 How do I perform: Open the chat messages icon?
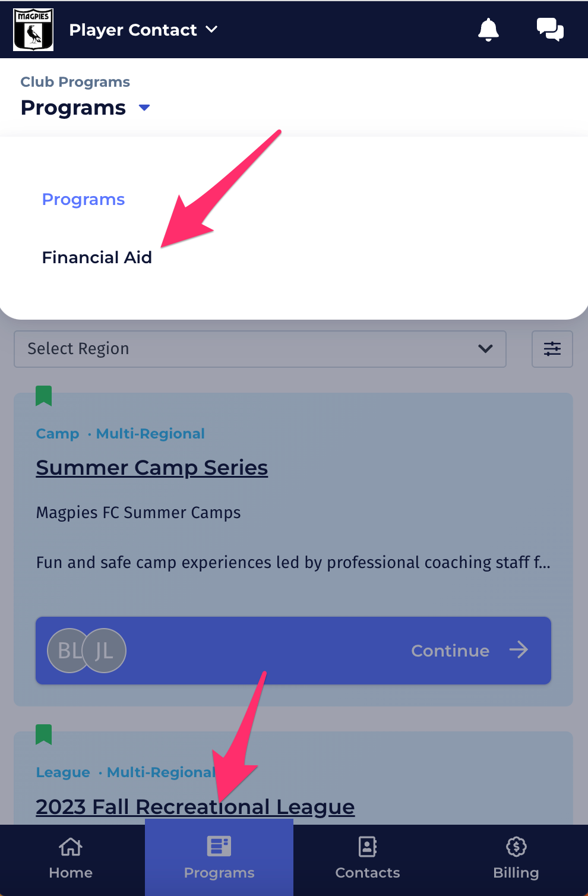550,30
